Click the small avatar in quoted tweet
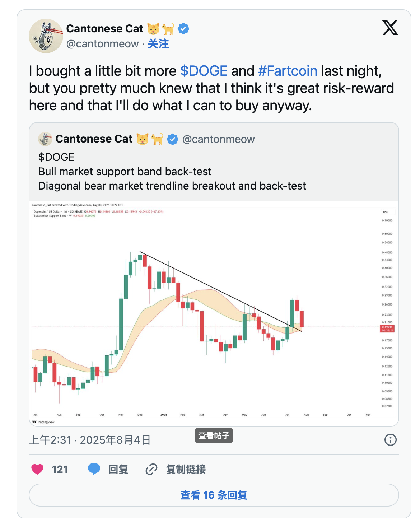Screen dimensions: 420x527 pyautogui.click(x=45, y=139)
